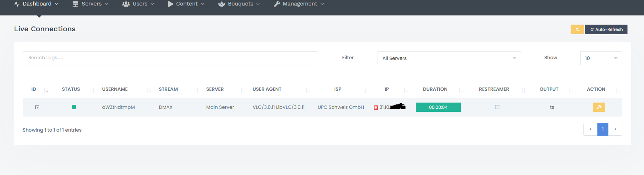This screenshot has width=644, height=175.
Task: Click the green duration bar 00:00:04
Action: [x=438, y=107]
